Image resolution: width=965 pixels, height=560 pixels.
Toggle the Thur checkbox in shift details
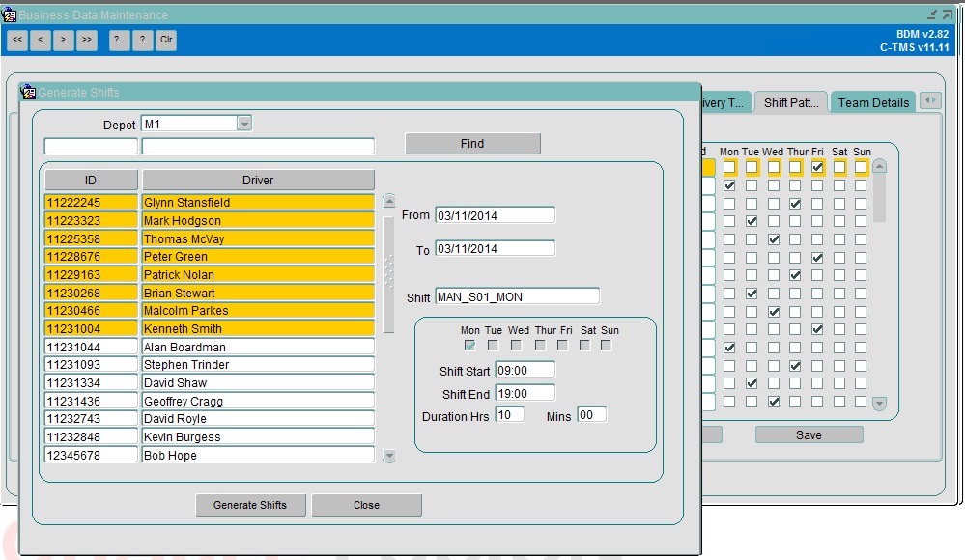click(x=540, y=346)
